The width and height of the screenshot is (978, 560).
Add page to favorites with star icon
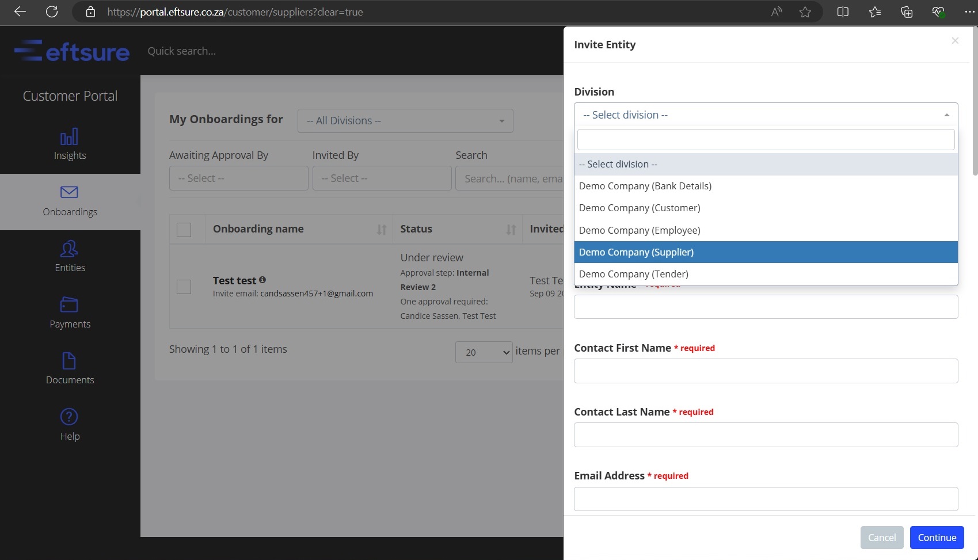(805, 12)
